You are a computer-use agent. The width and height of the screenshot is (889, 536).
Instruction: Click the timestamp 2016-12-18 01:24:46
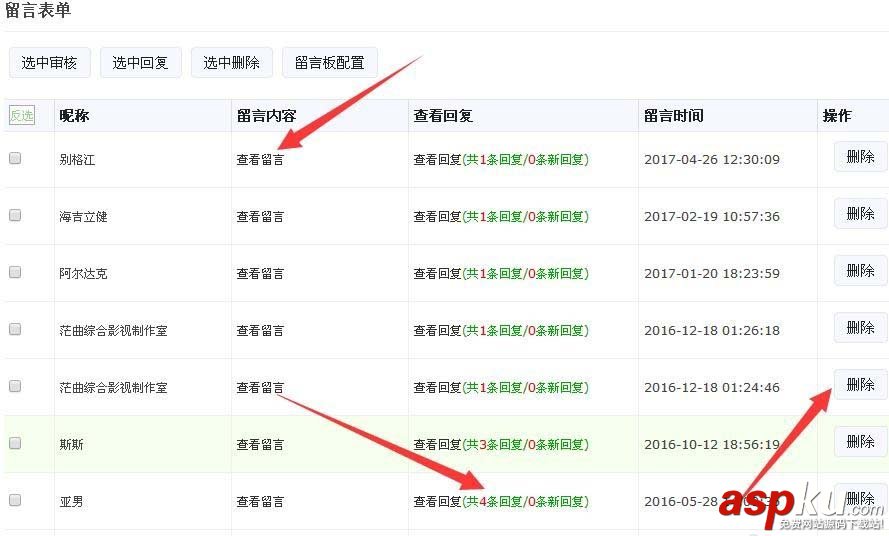712,387
